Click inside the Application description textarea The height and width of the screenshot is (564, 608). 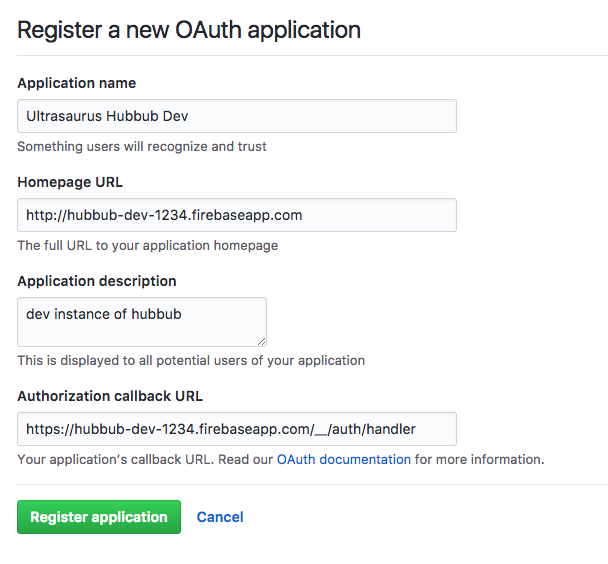tap(142, 322)
